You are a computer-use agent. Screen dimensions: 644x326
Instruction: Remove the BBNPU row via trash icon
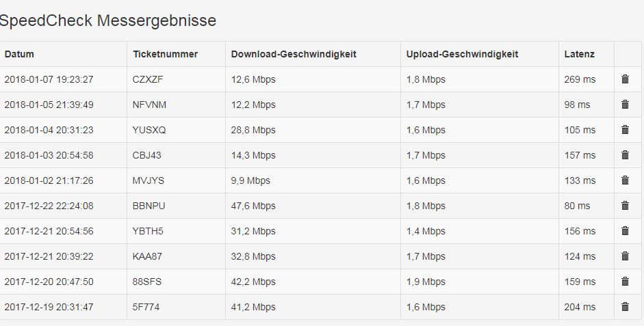(625, 206)
